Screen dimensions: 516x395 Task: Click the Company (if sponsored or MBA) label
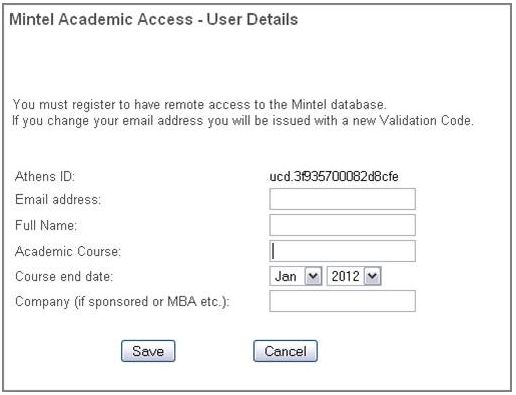click(x=122, y=302)
